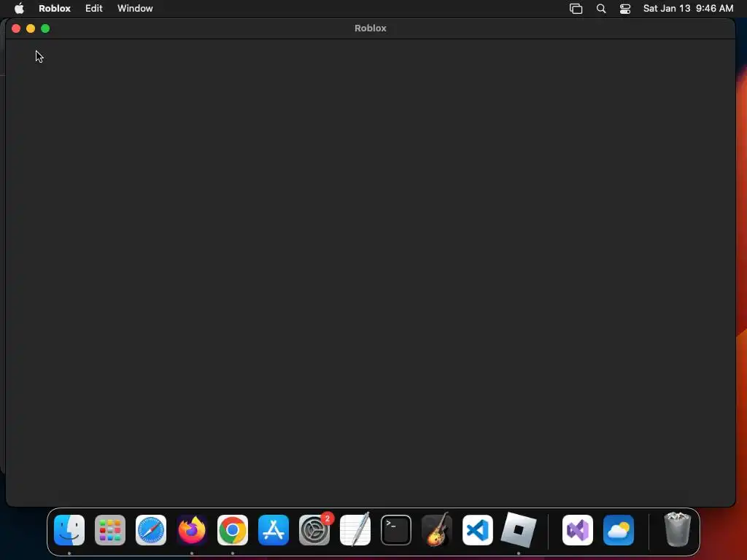Open Finder from the Dock
This screenshot has width=747, height=560.
(x=69, y=530)
